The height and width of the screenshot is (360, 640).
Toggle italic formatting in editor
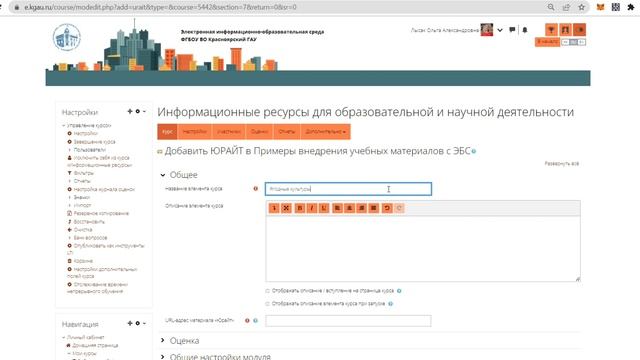[x=312, y=208]
